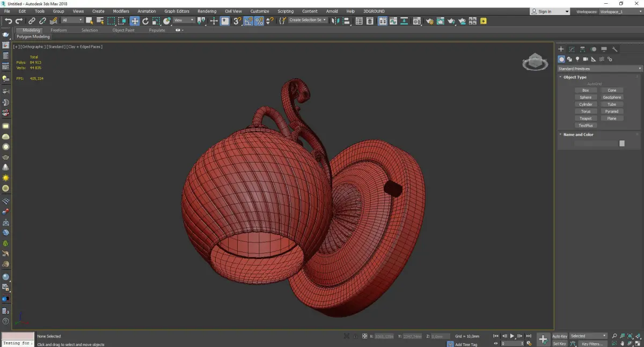Click the object name input field
Screen dimensions: 644x347
tap(596, 143)
